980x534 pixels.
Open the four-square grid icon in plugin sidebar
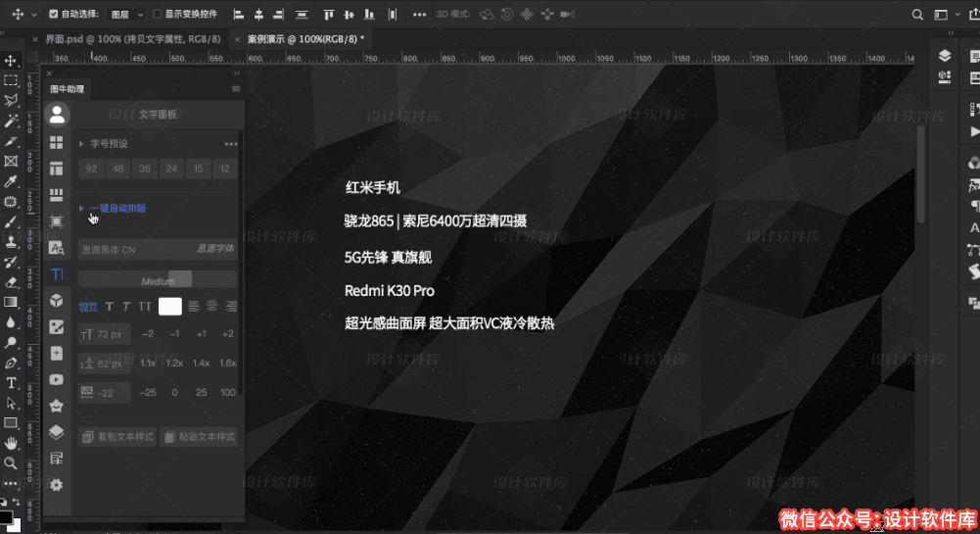(x=56, y=143)
